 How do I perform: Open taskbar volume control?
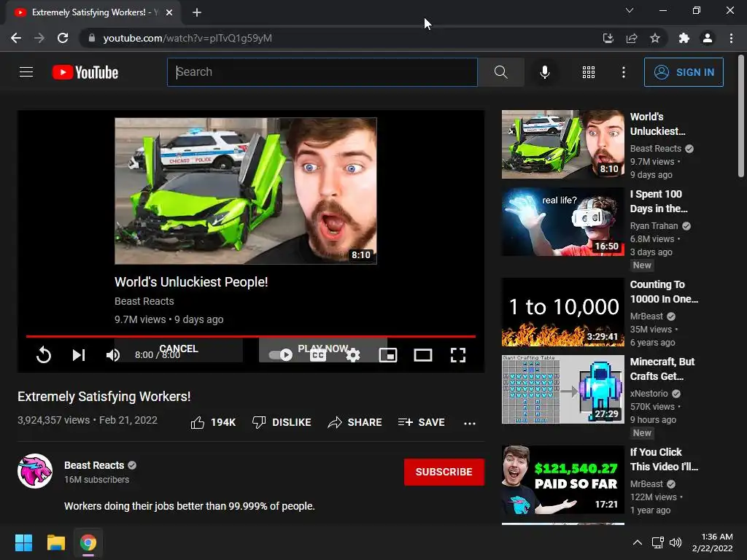pyautogui.click(x=676, y=542)
